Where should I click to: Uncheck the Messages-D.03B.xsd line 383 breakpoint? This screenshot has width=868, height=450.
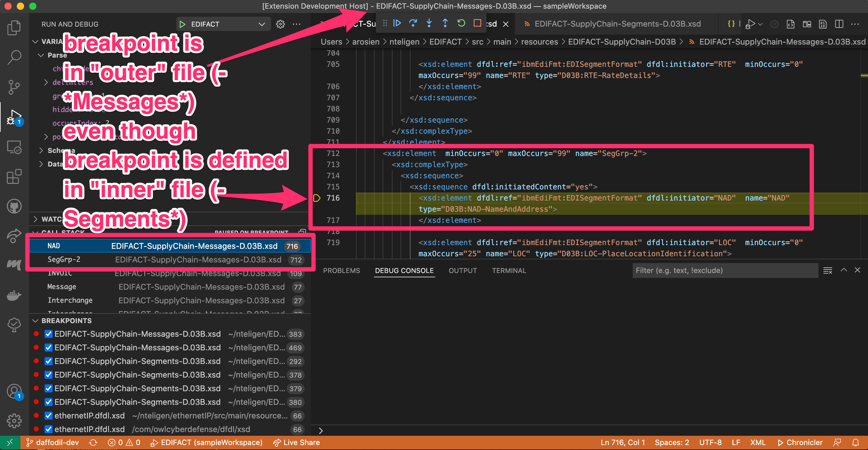pyautogui.click(x=49, y=334)
